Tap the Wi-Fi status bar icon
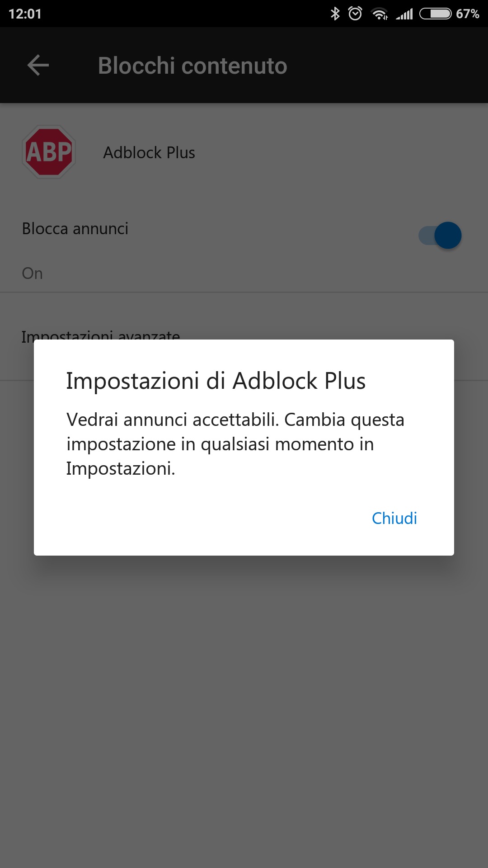Image resolution: width=488 pixels, height=868 pixels. [380, 14]
